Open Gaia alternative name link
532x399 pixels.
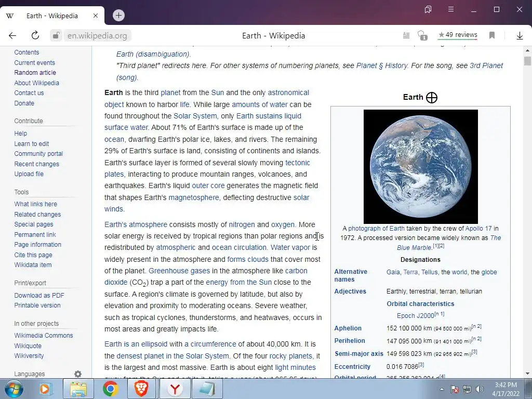393,272
